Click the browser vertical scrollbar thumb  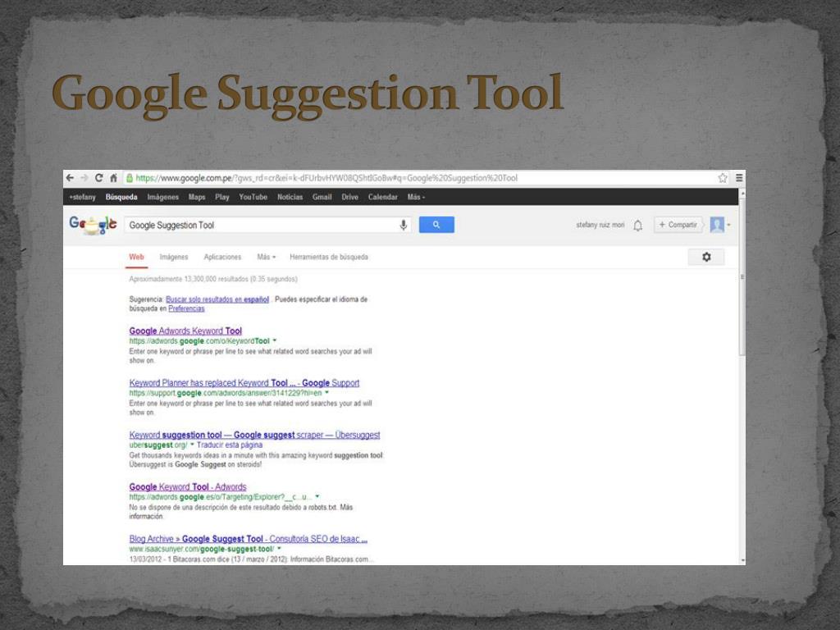click(742, 276)
